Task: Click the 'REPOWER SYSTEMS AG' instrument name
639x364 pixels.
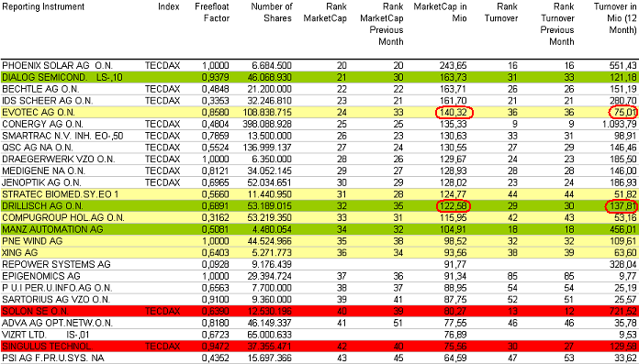Action: coord(56,265)
